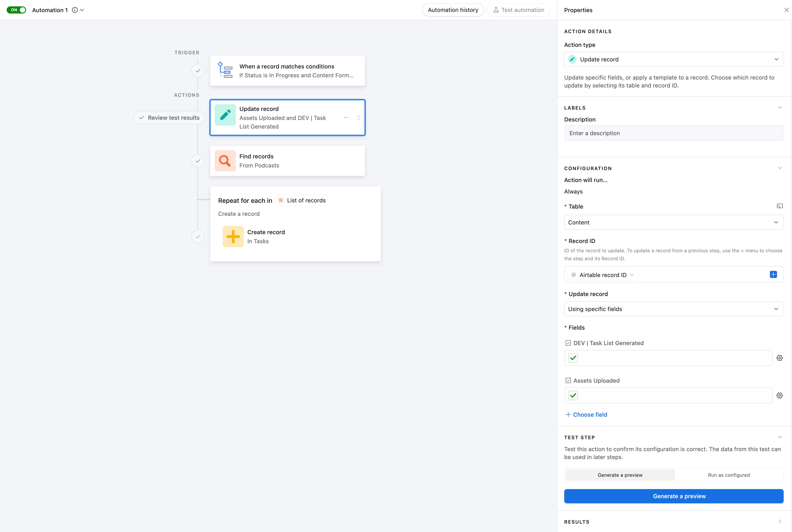
Task: Click the blue plus in Record ID field
Action: pos(773,274)
